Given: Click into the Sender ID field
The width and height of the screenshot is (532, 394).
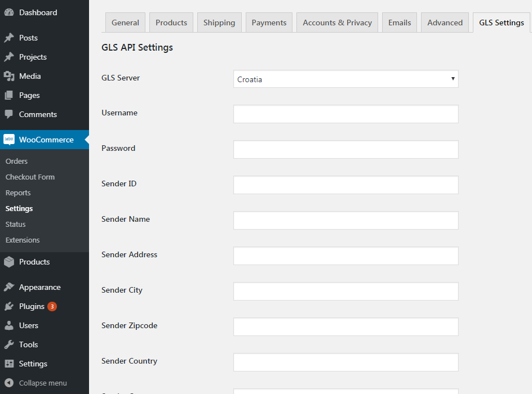Looking at the screenshot, I should (345, 185).
